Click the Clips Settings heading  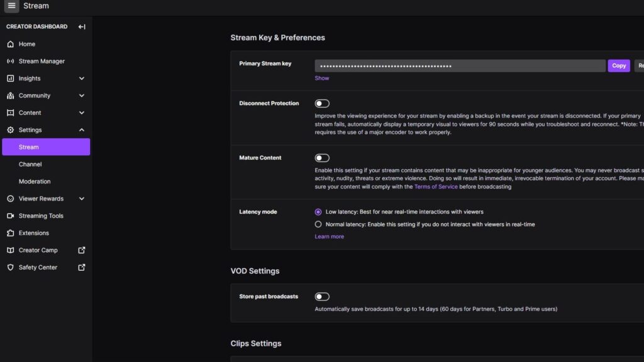[256, 344]
